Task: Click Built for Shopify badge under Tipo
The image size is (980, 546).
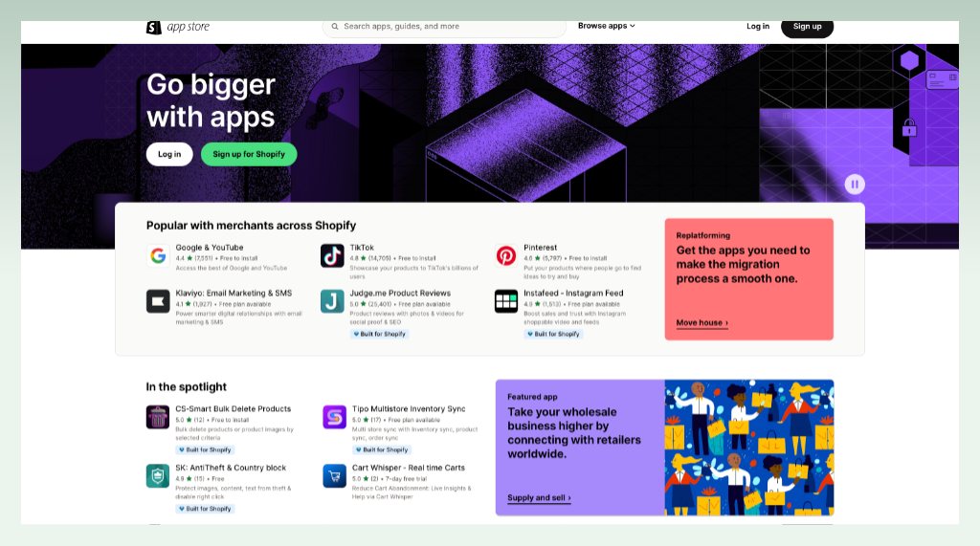Action: [x=382, y=449]
